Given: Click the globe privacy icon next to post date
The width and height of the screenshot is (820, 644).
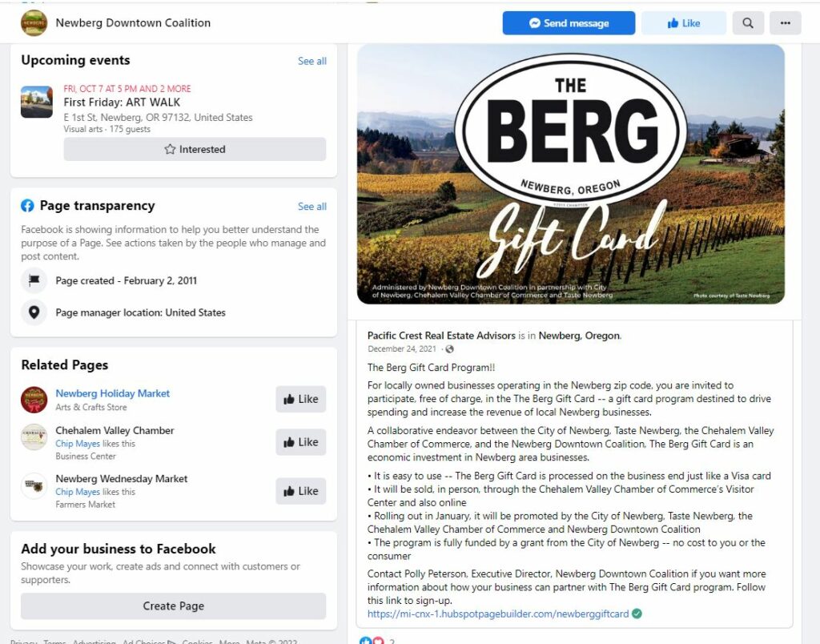Looking at the screenshot, I should click(449, 349).
